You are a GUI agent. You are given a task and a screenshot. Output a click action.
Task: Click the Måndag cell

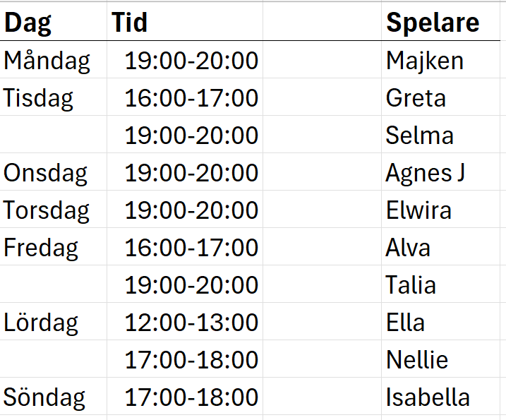(47, 61)
